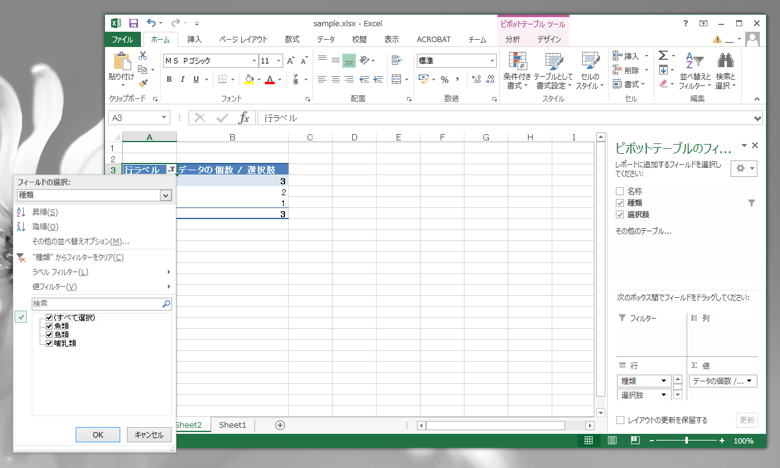Image resolution: width=780 pixels, height=468 pixels.
Task: Click Sort & Filter (並べ替えとフィルター) icon
Action: click(694, 61)
